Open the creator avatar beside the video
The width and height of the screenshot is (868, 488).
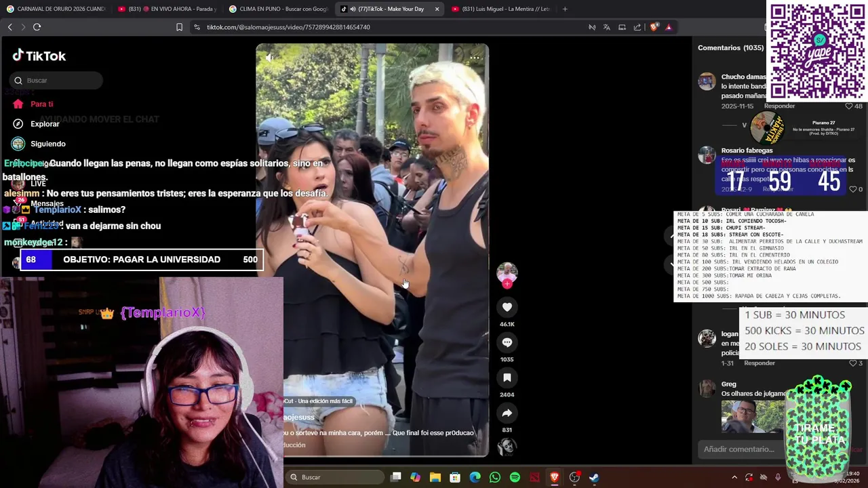click(507, 272)
